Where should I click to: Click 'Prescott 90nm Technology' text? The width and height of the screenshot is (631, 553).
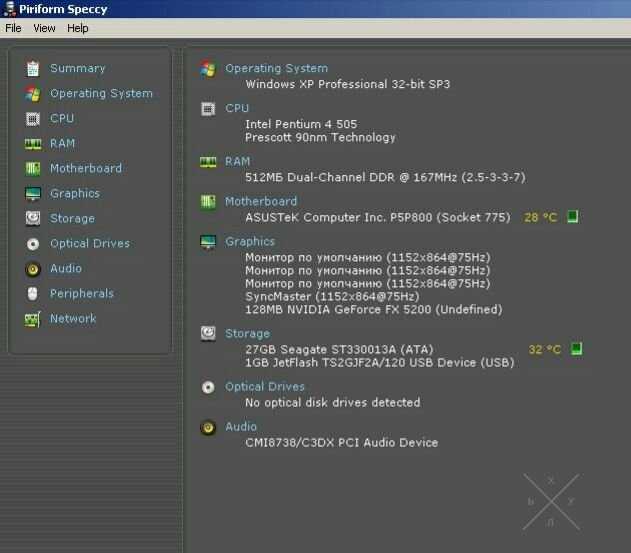[x=320, y=137]
